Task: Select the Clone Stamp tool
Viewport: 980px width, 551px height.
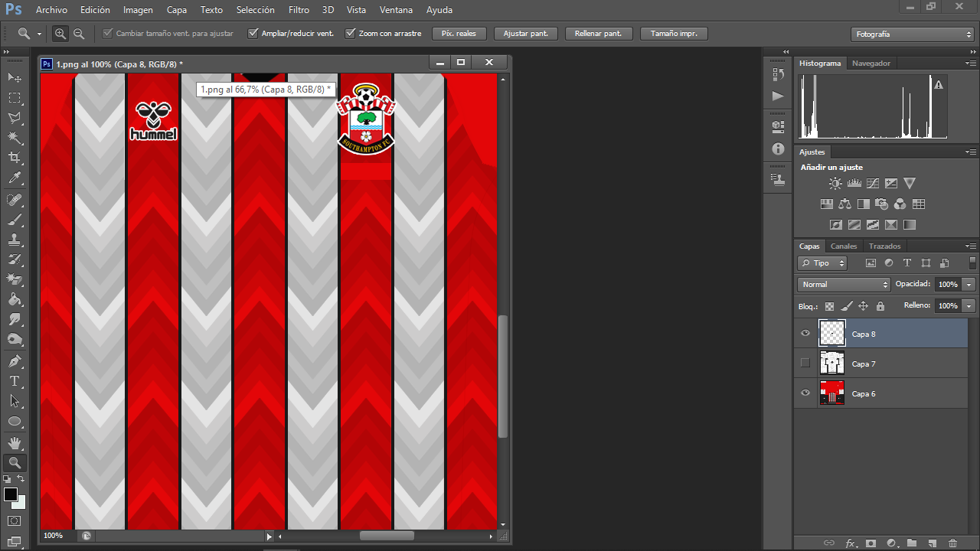Action: coord(15,240)
